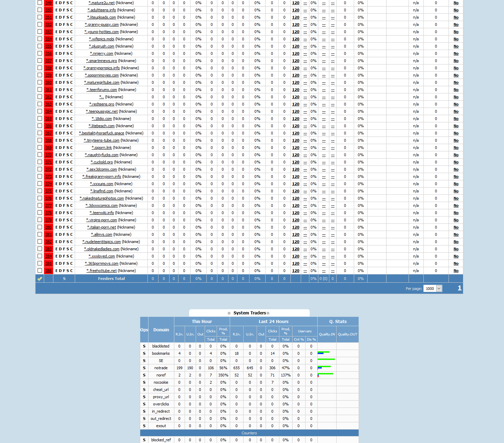Click the exout domain cell

click(x=161, y=426)
